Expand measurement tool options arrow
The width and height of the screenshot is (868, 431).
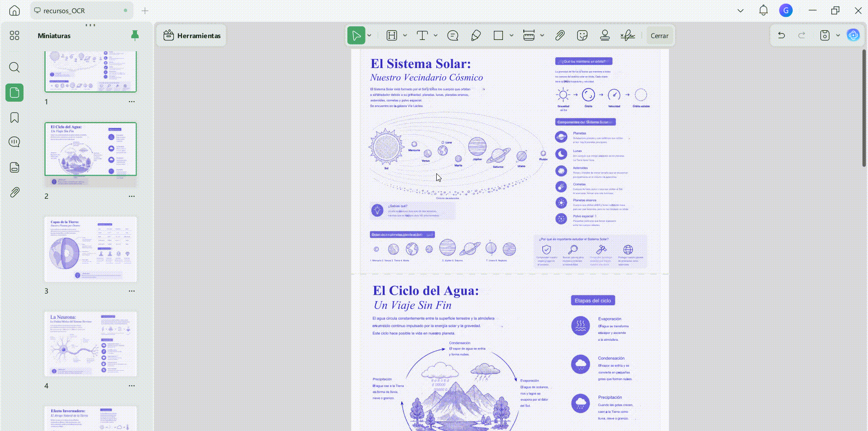(542, 35)
